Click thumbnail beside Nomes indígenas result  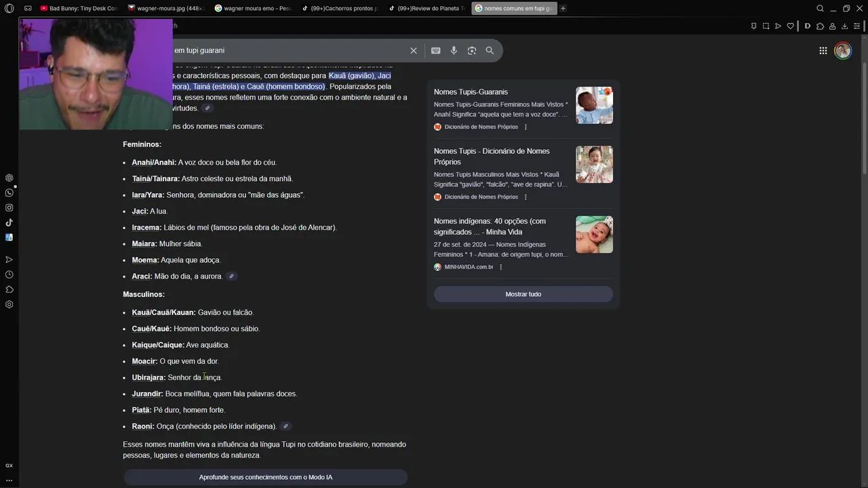tap(594, 235)
